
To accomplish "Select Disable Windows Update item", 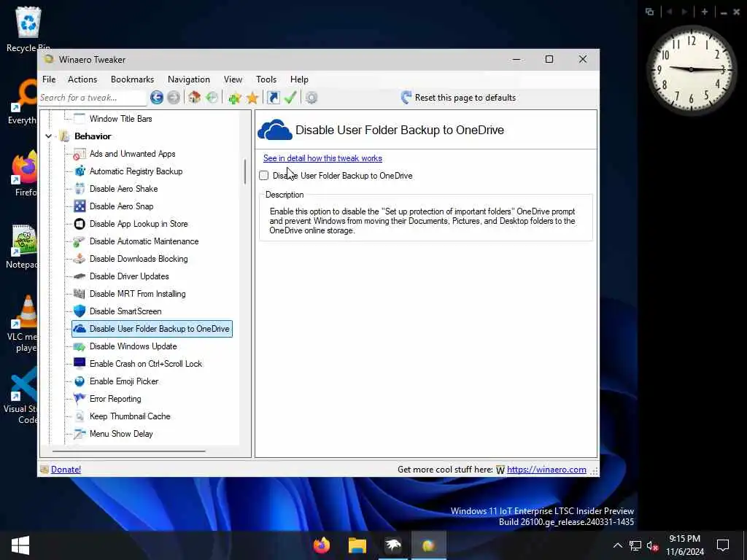I will [133, 346].
